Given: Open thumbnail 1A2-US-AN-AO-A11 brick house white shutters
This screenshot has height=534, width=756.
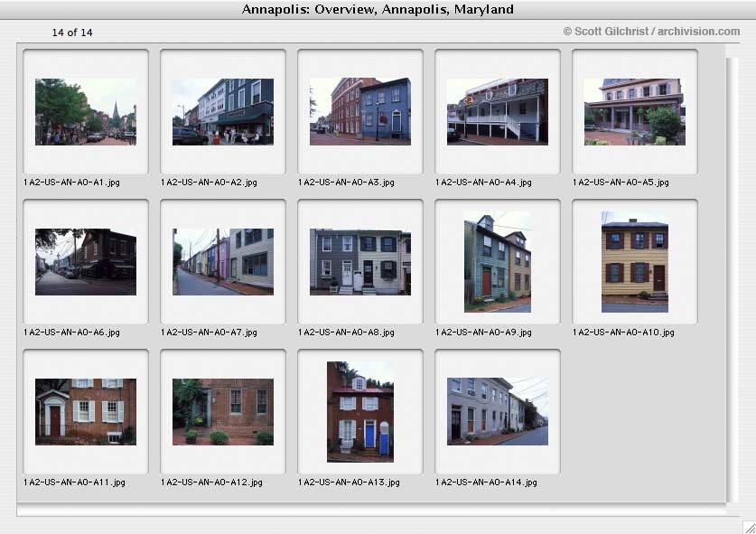Looking at the screenshot, I should pos(86,412).
